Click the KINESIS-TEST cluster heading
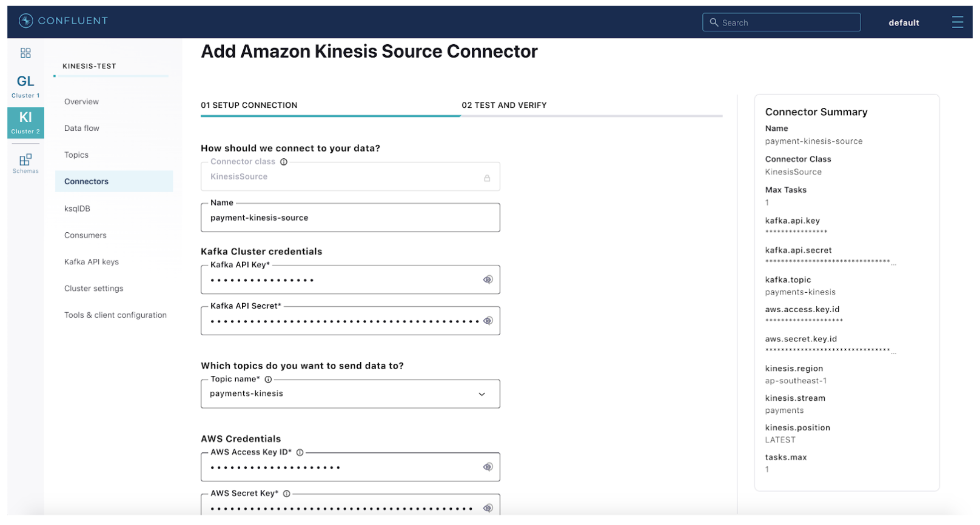 89,66
